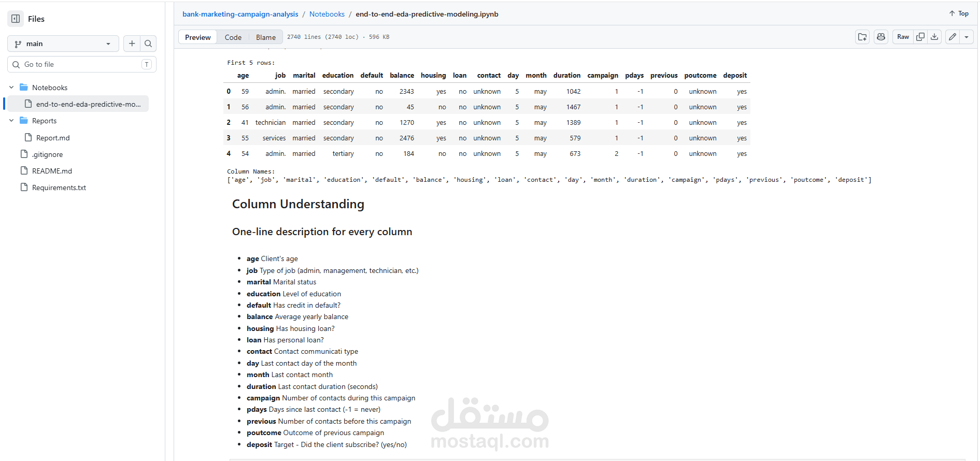Click the 'First 5 rows:' output text

(x=251, y=63)
